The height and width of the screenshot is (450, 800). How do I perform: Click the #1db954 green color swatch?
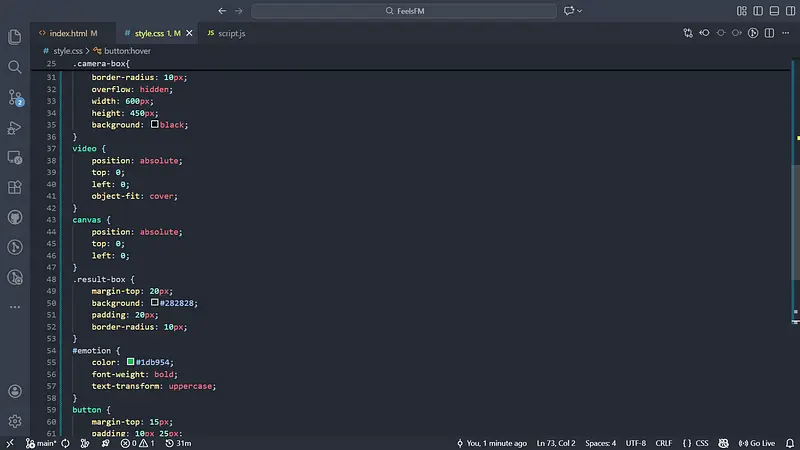pos(130,362)
